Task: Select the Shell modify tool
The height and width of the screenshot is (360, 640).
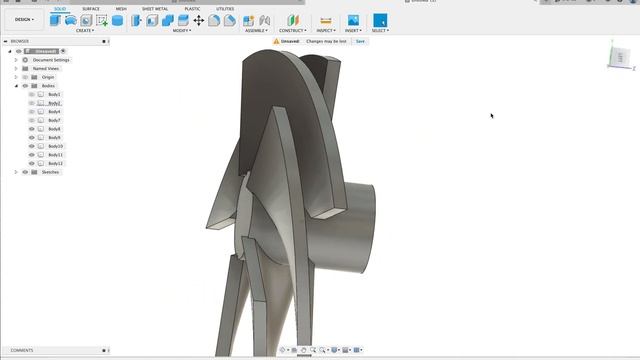Action: click(152, 20)
